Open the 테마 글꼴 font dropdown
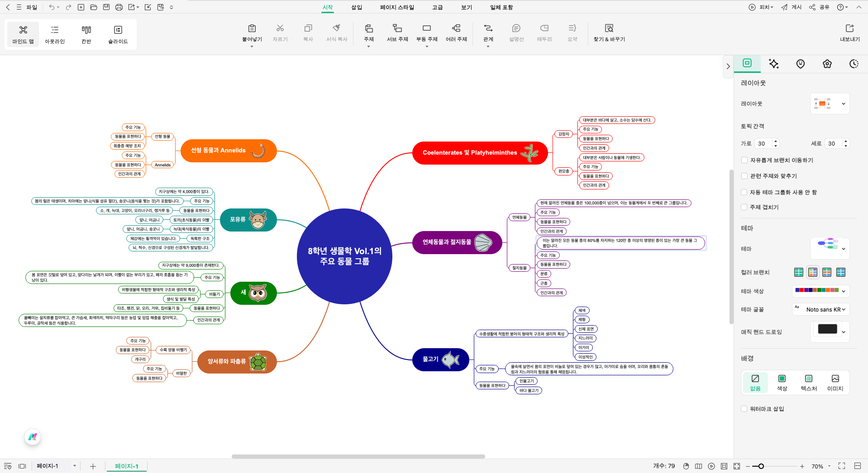Screen dimensions: 868x473 (x=820, y=309)
